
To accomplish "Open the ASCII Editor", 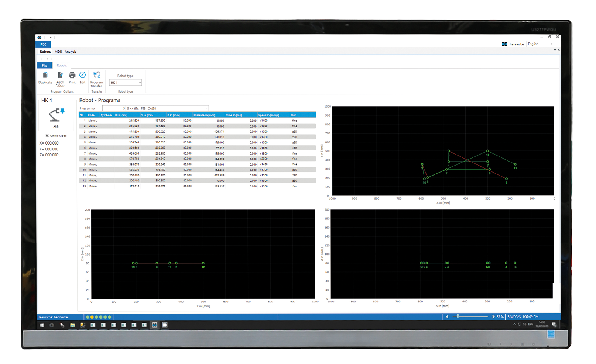I will [60, 75].
